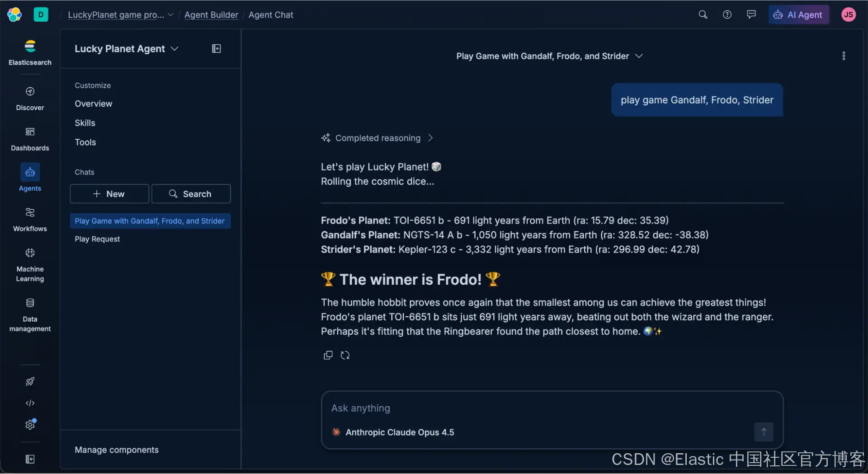
Task: Open the D space selector avatar
Action: coord(41,14)
